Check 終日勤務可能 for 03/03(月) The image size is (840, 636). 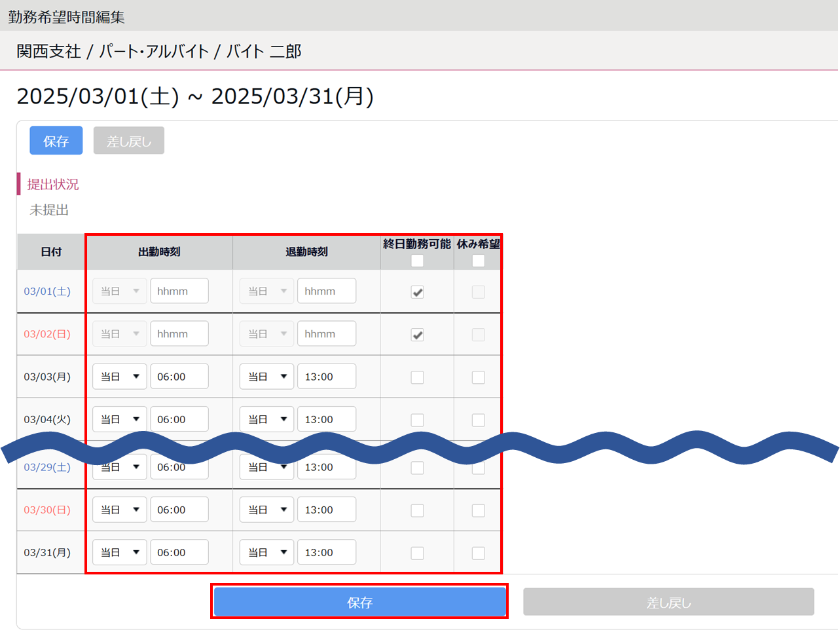(x=417, y=377)
